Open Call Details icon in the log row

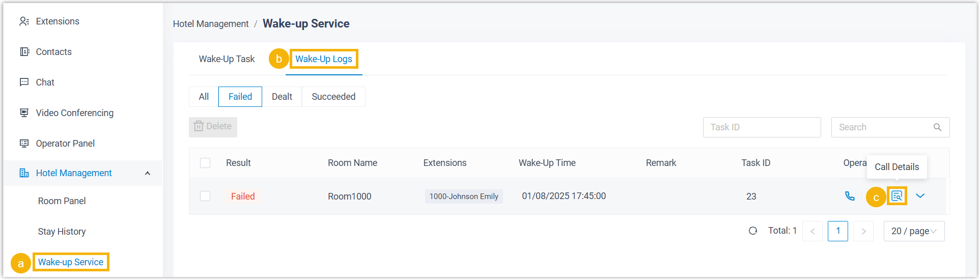tap(897, 196)
